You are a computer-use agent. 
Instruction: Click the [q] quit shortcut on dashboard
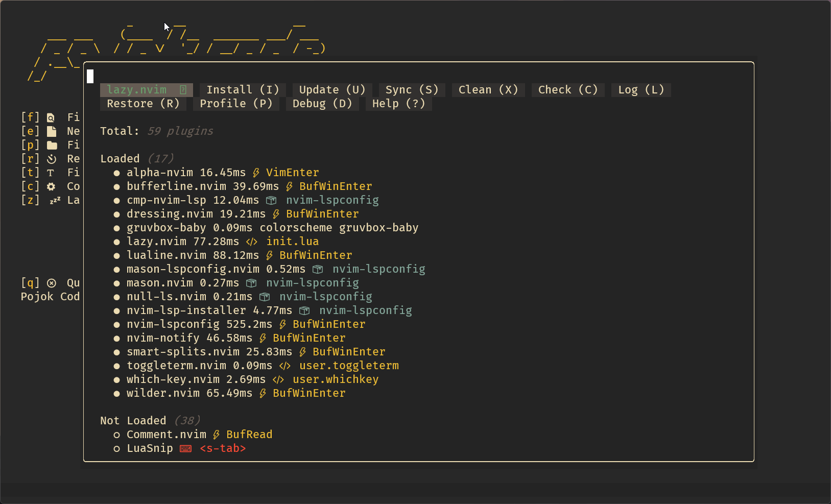[30, 283]
